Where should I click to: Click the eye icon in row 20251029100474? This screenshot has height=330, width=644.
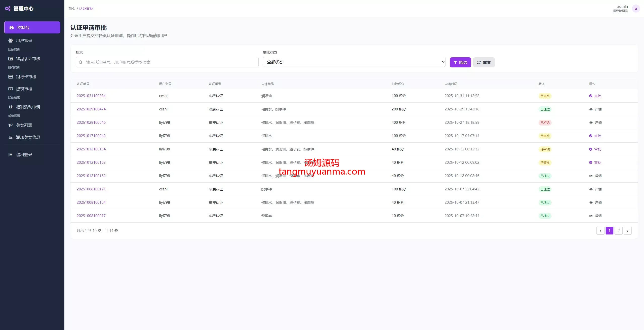591,109
